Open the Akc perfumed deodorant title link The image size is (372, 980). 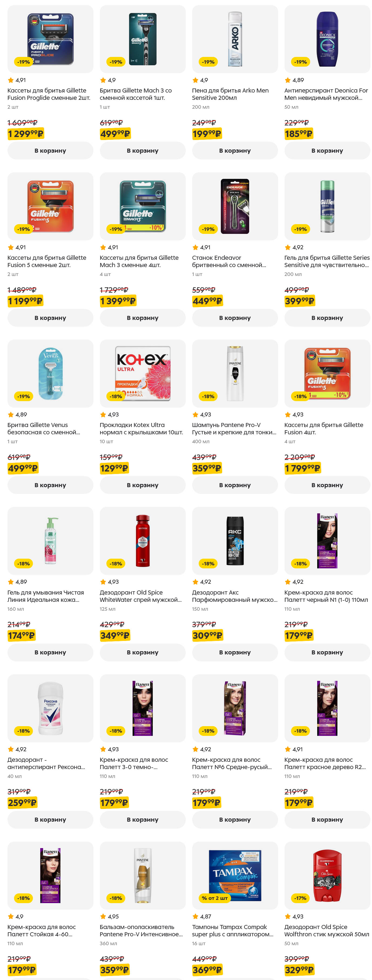click(x=235, y=596)
